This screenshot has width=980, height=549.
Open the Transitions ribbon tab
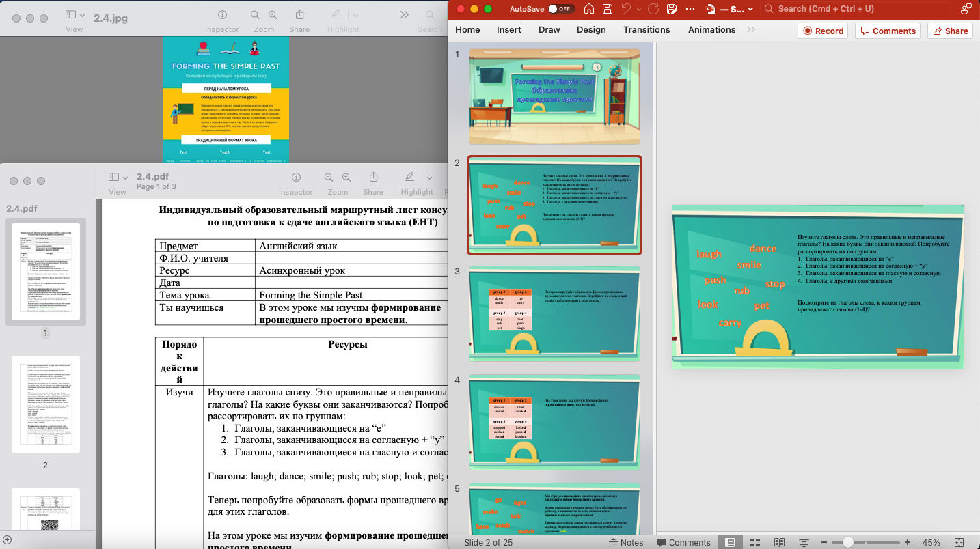tap(646, 30)
